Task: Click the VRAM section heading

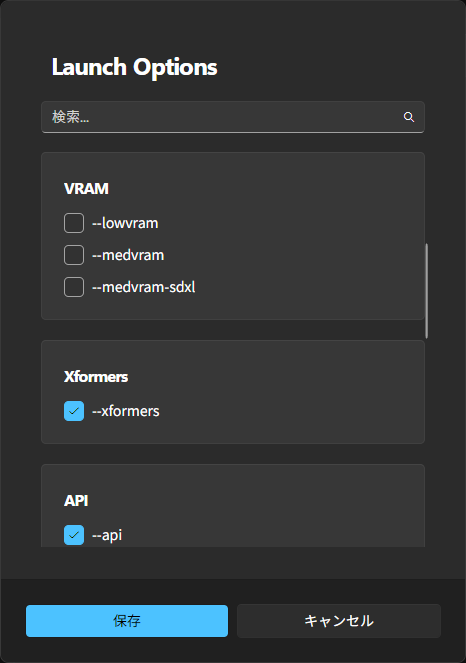Action: point(86,189)
